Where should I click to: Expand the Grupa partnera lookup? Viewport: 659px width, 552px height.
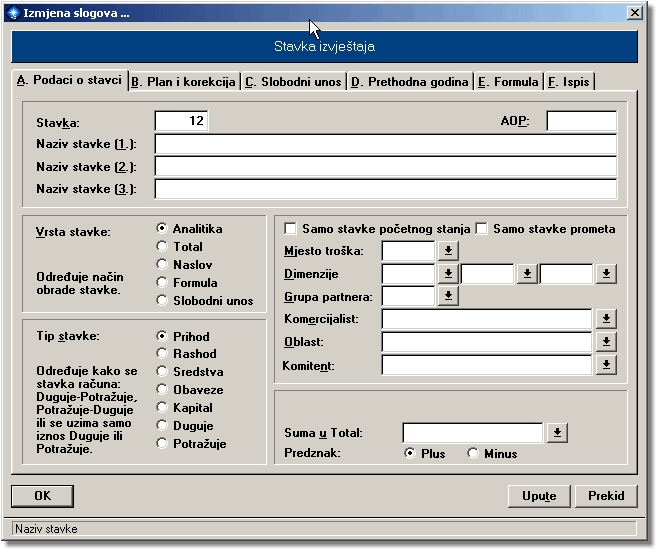(448, 296)
